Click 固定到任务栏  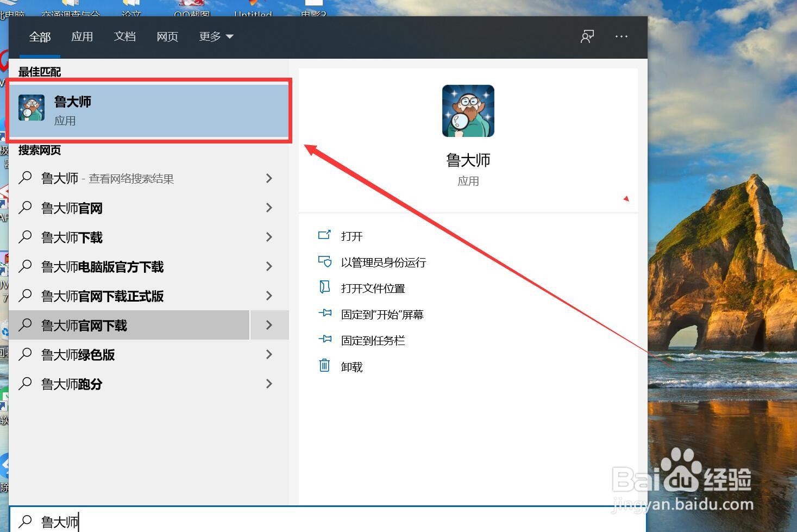pos(373,340)
